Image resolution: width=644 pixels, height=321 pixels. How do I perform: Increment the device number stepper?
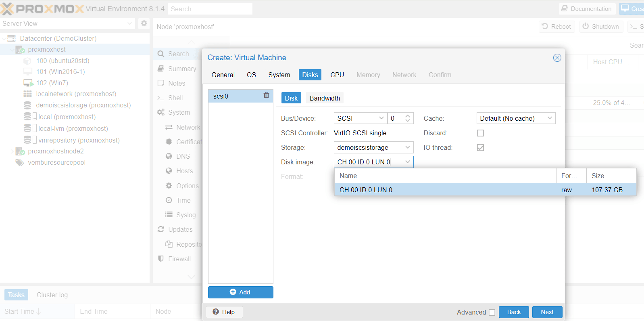[408, 115]
